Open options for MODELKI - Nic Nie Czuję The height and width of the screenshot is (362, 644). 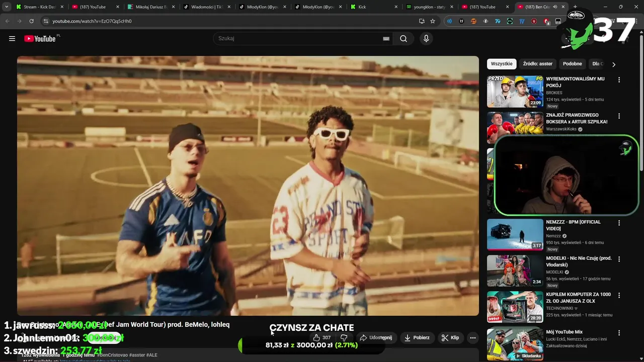point(619,259)
